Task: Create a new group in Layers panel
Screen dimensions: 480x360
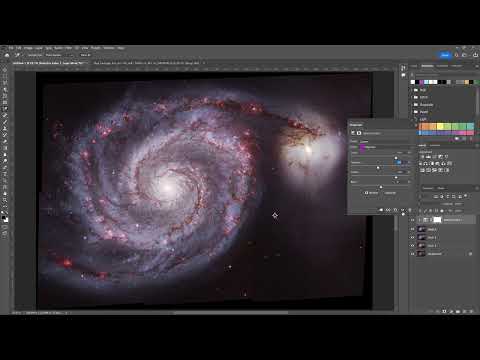Action: [458, 311]
